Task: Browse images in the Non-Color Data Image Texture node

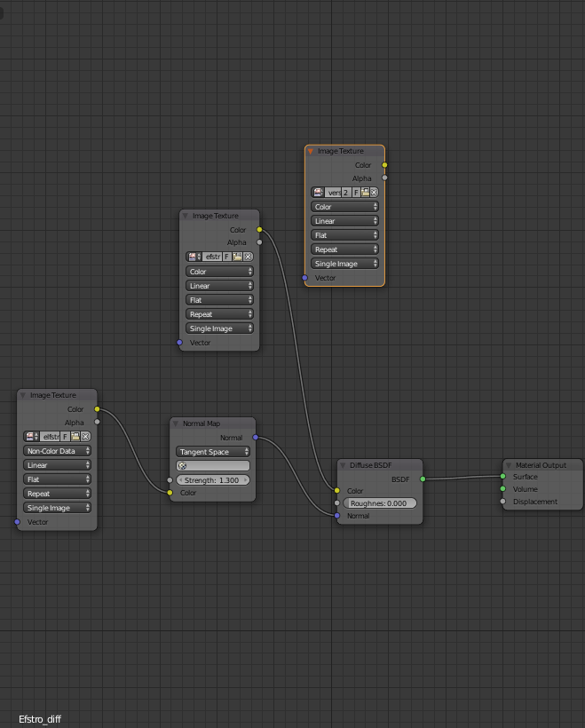Action: [x=32, y=437]
